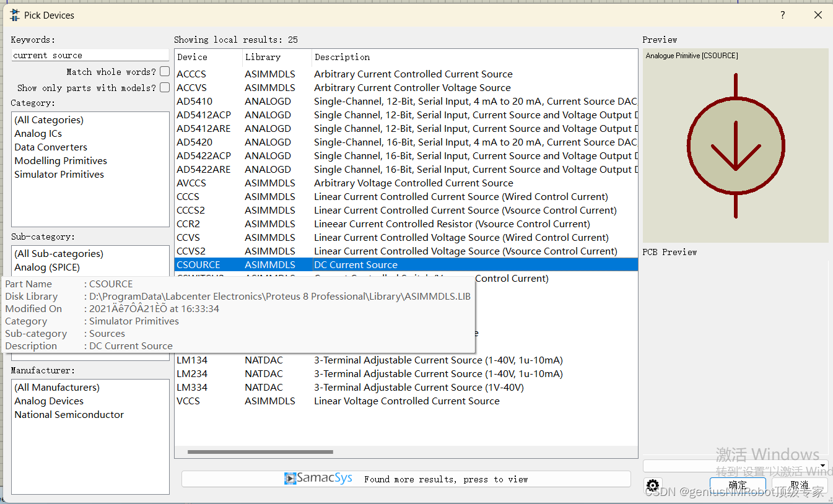Select Analog (SPICE) sub-category
The width and height of the screenshot is (833, 504).
pos(90,267)
